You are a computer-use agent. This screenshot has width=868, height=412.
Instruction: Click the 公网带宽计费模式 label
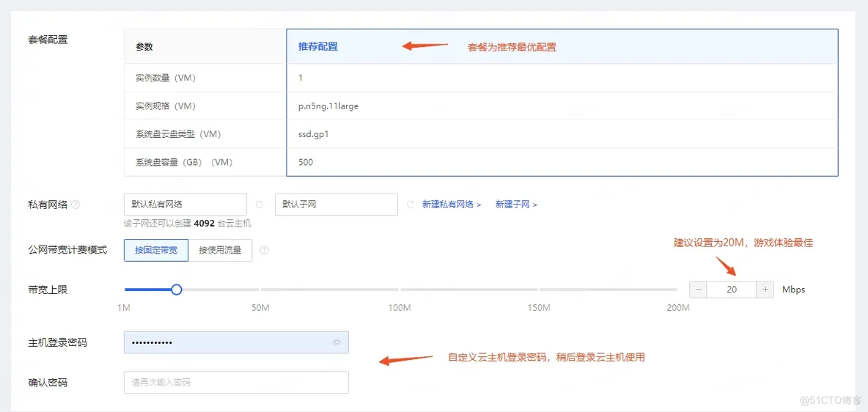pyautogui.click(x=67, y=250)
